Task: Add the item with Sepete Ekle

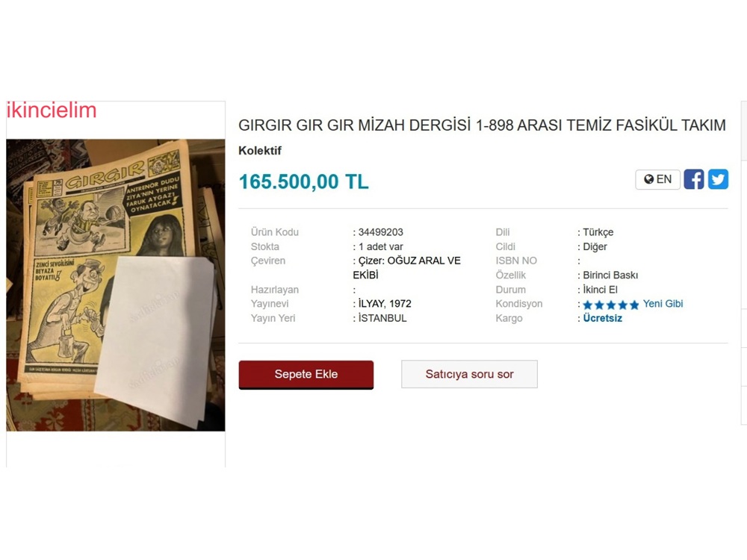Action: (x=306, y=374)
